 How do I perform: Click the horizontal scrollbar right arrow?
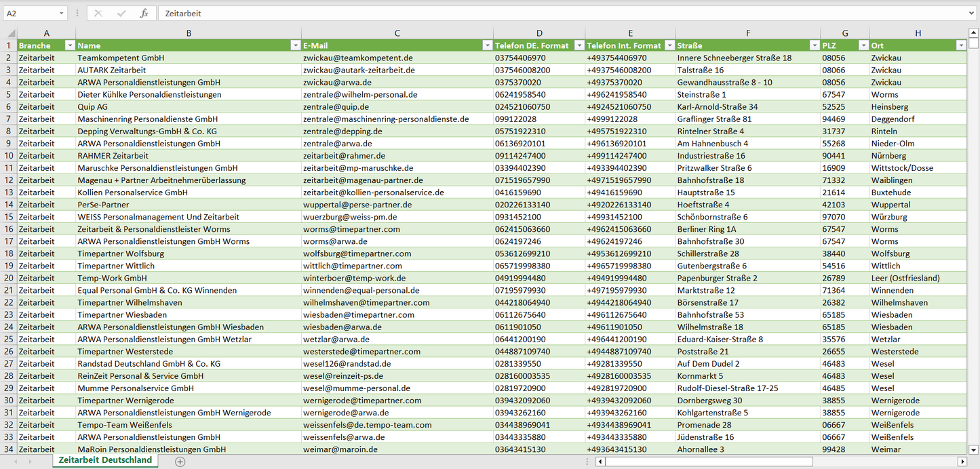tap(962, 462)
